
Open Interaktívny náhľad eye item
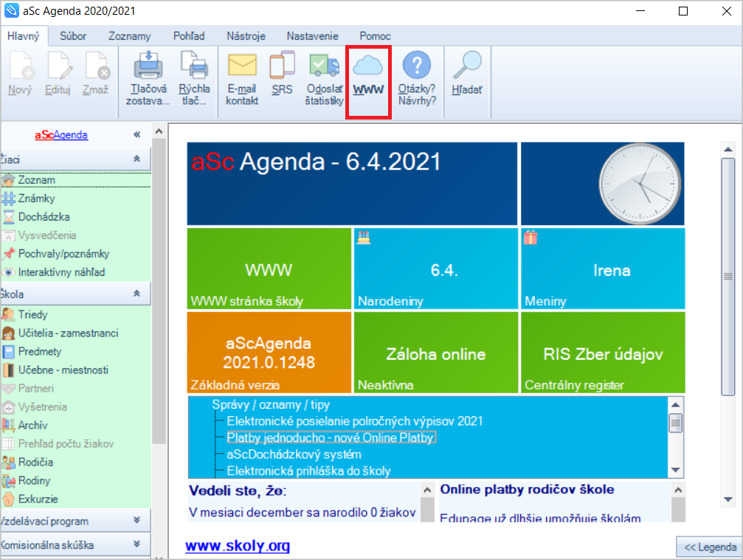[61, 272]
